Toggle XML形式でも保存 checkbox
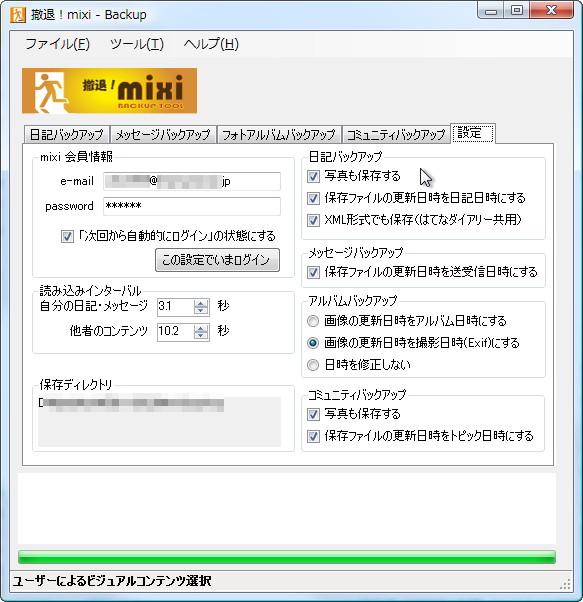 (x=313, y=220)
